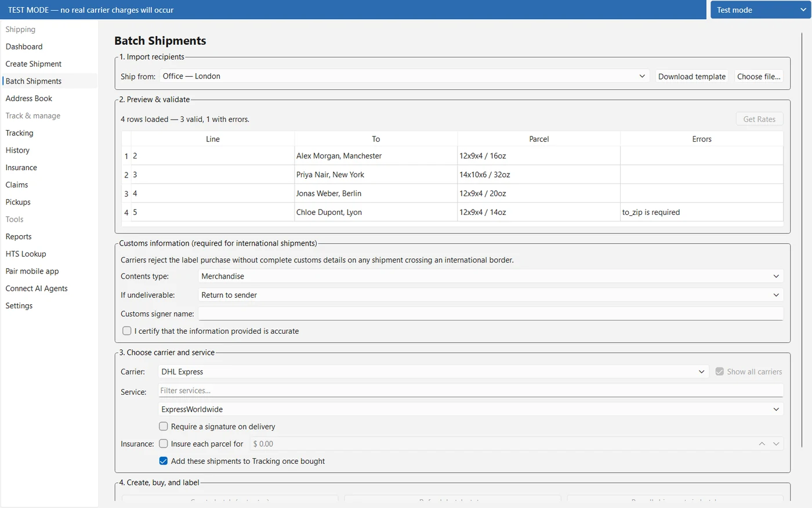Open the Tracking page
The width and height of the screenshot is (812, 508).
click(x=49, y=133)
